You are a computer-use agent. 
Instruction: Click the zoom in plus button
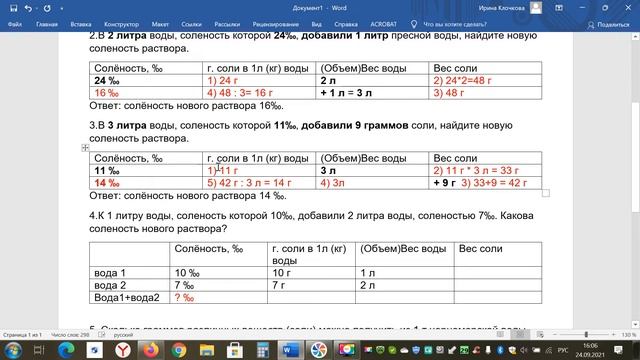(613, 335)
